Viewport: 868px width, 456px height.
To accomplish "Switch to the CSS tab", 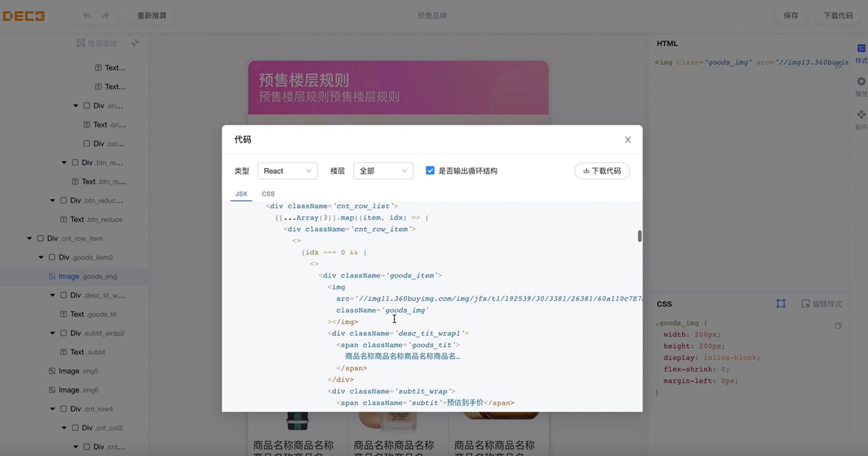I will pos(268,193).
